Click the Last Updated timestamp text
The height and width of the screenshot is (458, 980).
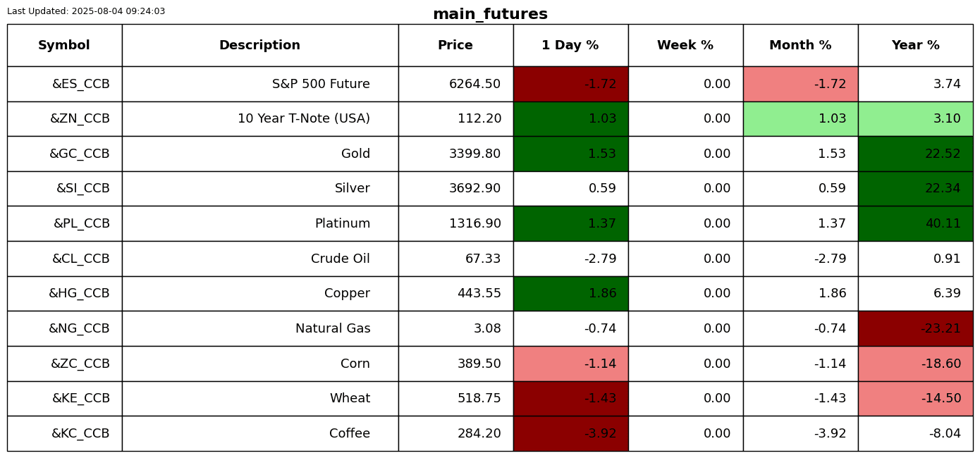pyautogui.click(x=86, y=11)
